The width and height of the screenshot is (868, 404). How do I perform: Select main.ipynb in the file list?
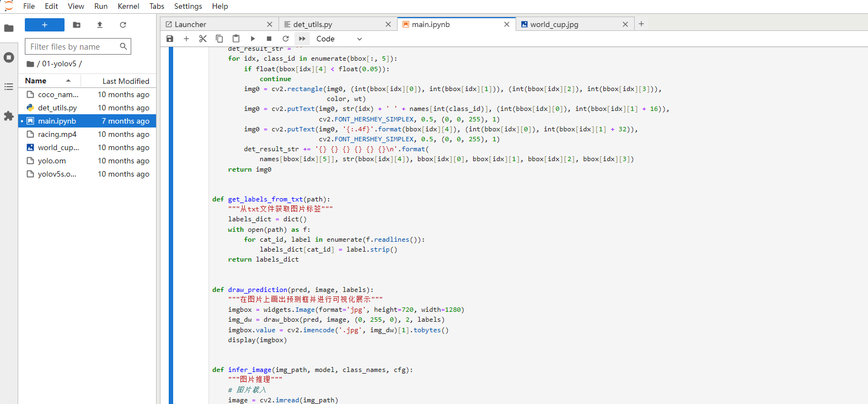coord(88,121)
